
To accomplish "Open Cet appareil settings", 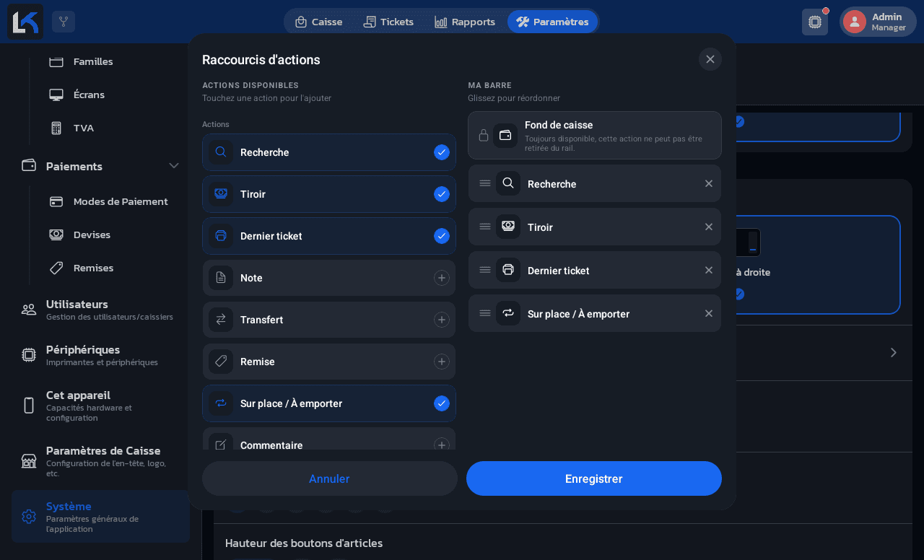I will point(100,406).
